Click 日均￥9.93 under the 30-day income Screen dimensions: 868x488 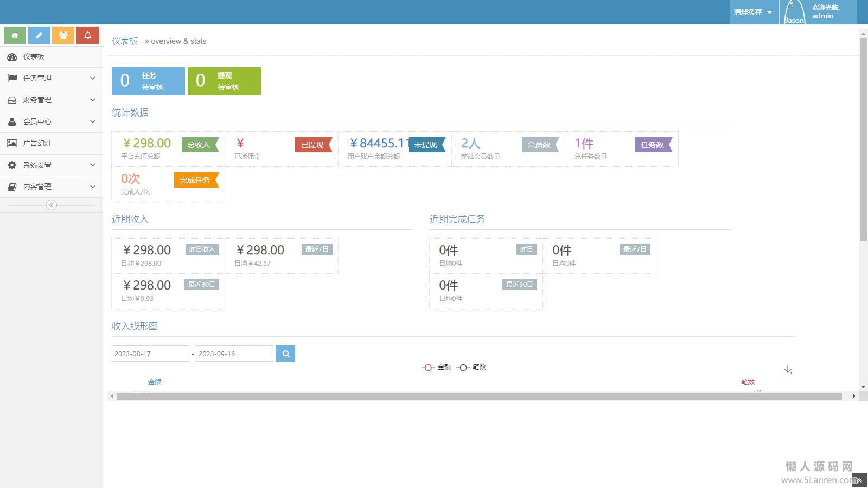pos(137,299)
